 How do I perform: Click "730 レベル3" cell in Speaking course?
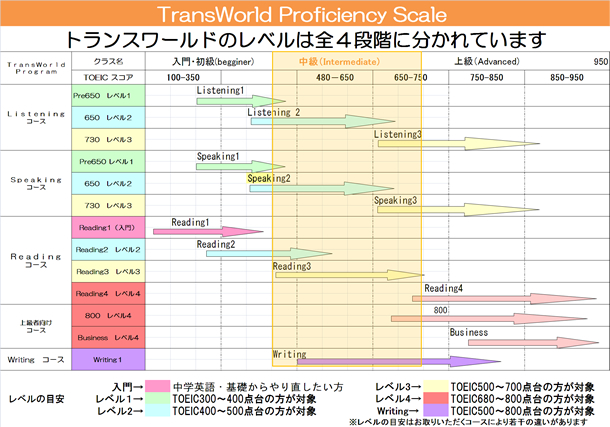pyautogui.click(x=109, y=205)
